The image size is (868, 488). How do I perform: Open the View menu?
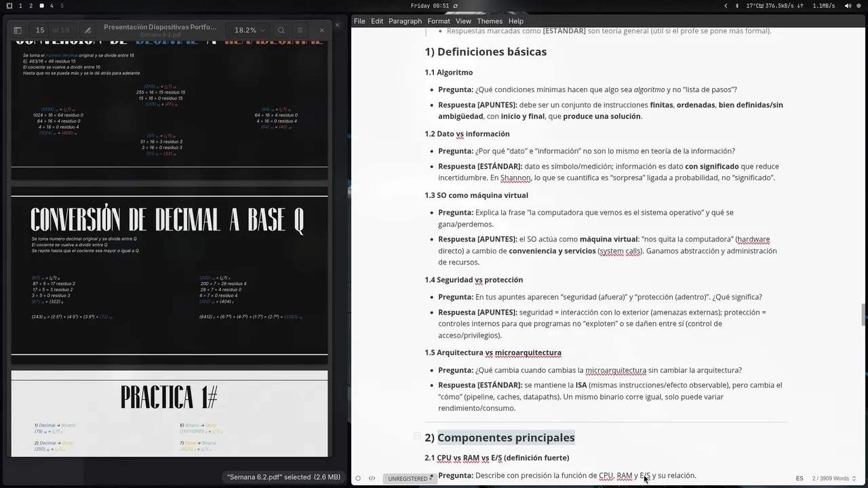[463, 21]
